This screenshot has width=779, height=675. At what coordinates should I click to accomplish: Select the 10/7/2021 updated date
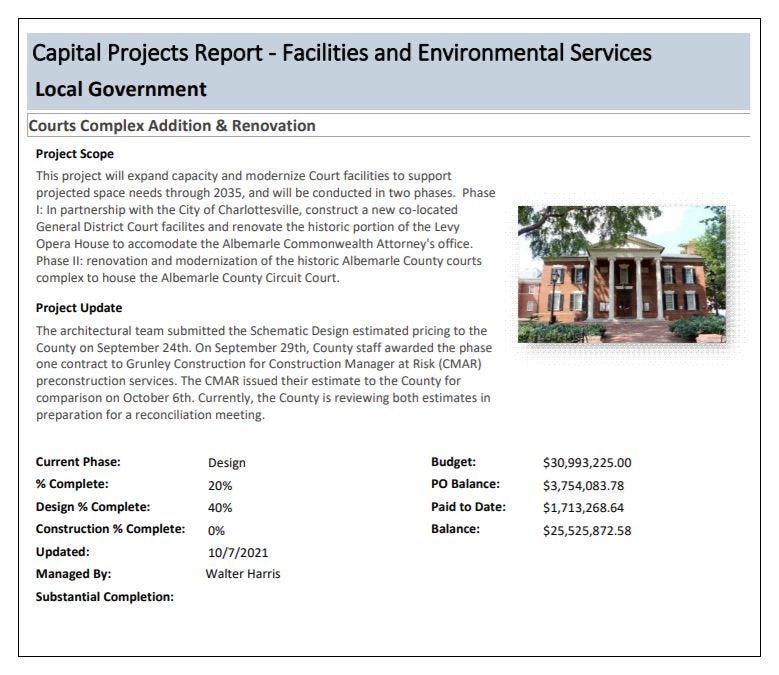click(x=238, y=553)
